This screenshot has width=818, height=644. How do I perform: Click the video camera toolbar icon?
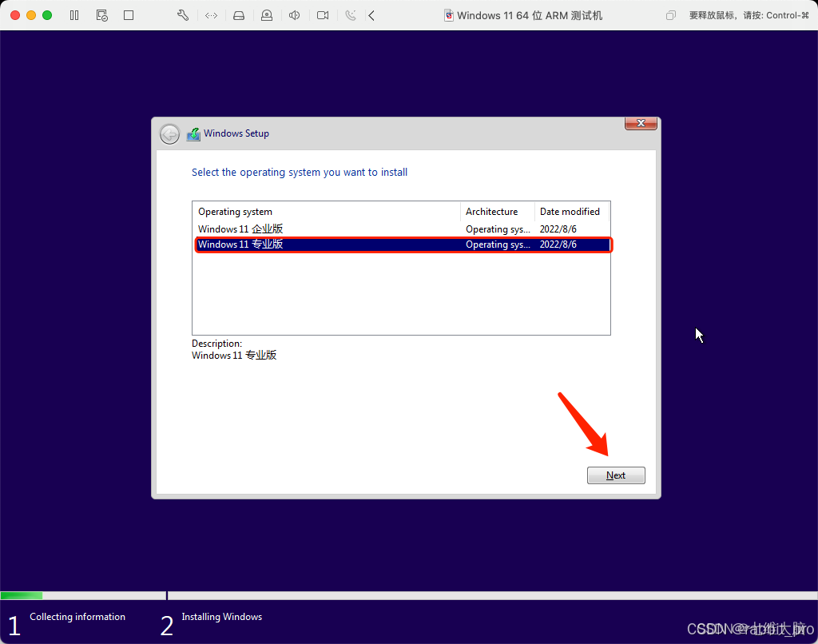pyautogui.click(x=323, y=15)
